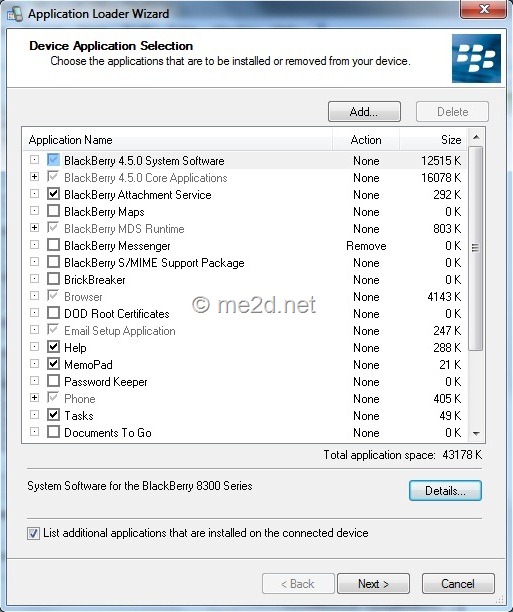Screen dimensions: 513x612
Task: Click the Application Loader Wizard title icon
Action: [15, 14]
